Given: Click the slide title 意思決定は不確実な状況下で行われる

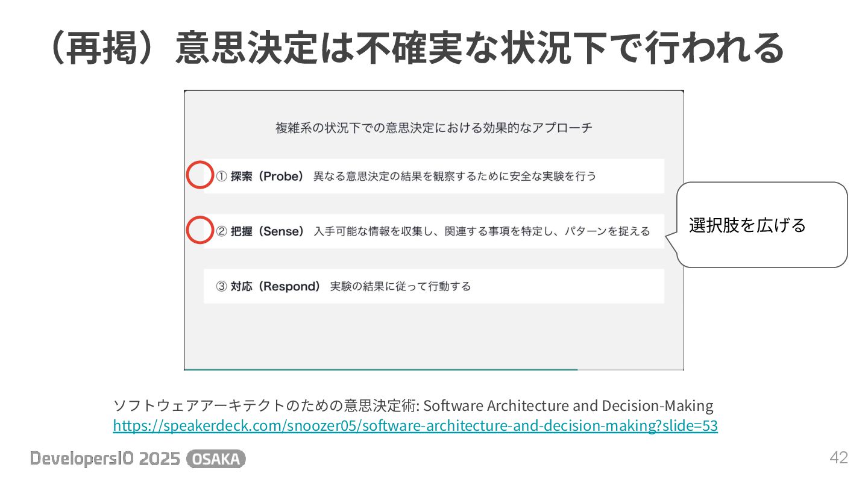Looking at the screenshot, I should tap(480, 48).
